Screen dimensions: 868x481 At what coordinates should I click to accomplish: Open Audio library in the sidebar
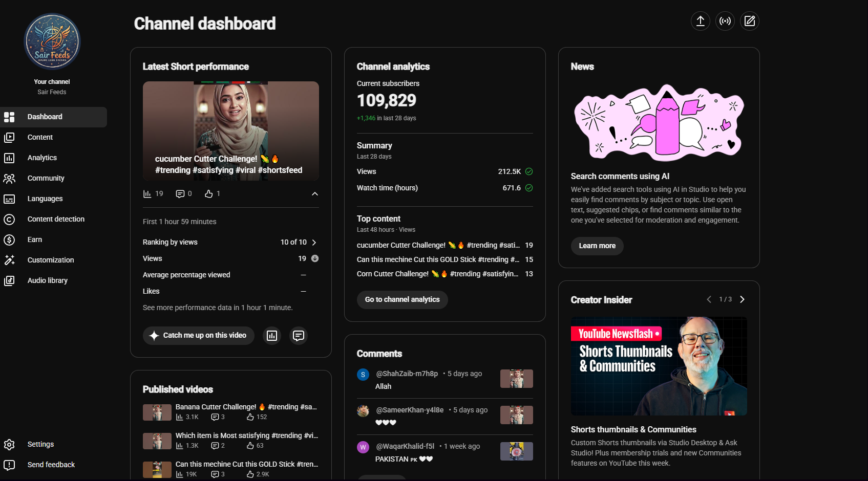(53, 280)
